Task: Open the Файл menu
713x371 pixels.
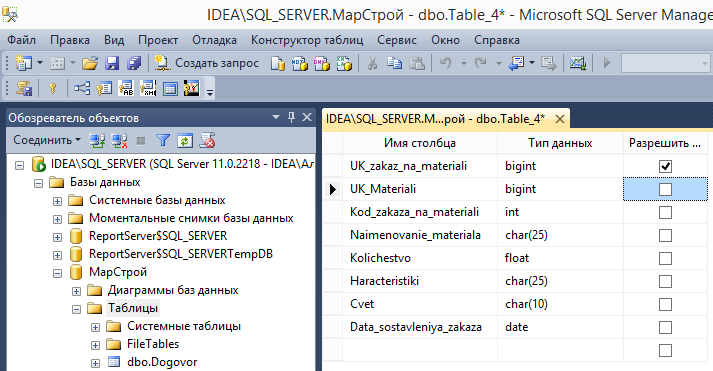Action: point(21,40)
